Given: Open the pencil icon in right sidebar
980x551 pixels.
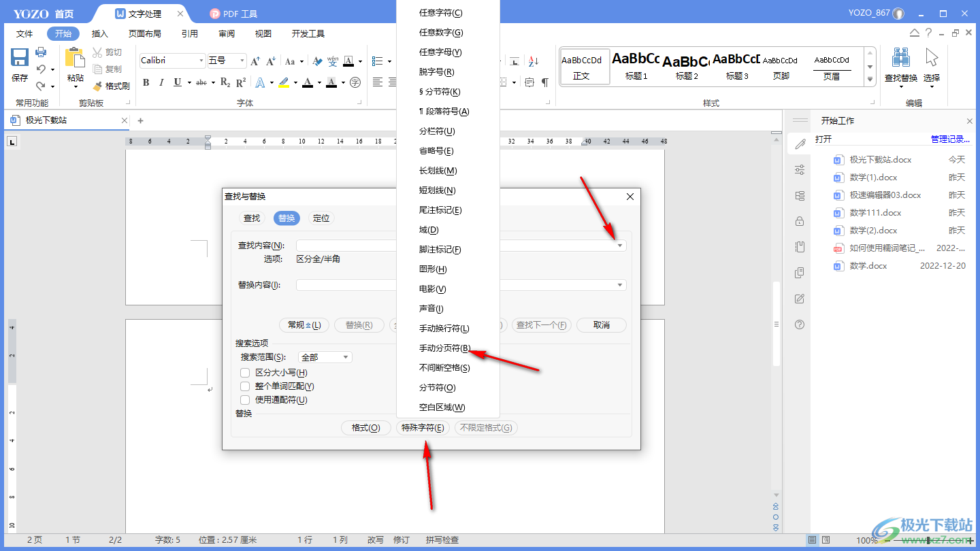Looking at the screenshot, I should [x=800, y=144].
